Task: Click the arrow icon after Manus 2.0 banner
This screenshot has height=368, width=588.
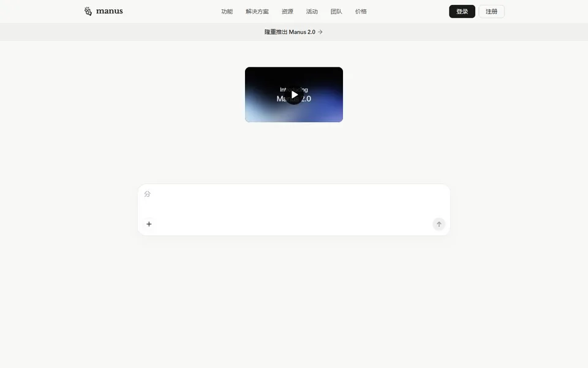Action: tap(320, 32)
